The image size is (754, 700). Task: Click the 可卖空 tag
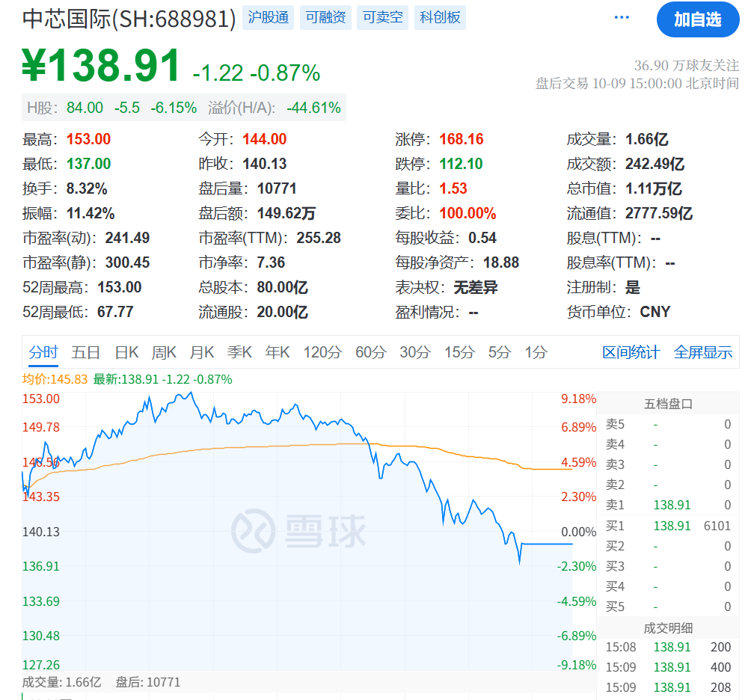pos(382,17)
